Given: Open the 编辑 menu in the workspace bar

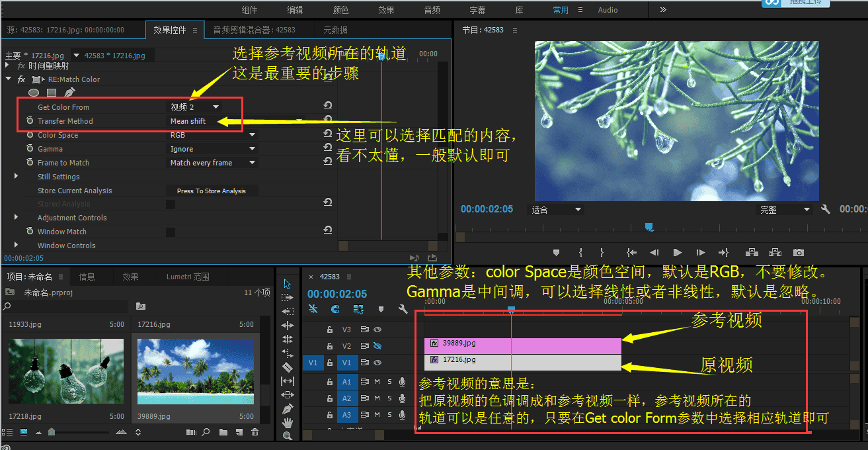Looking at the screenshot, I should click(x=296, y=9).
